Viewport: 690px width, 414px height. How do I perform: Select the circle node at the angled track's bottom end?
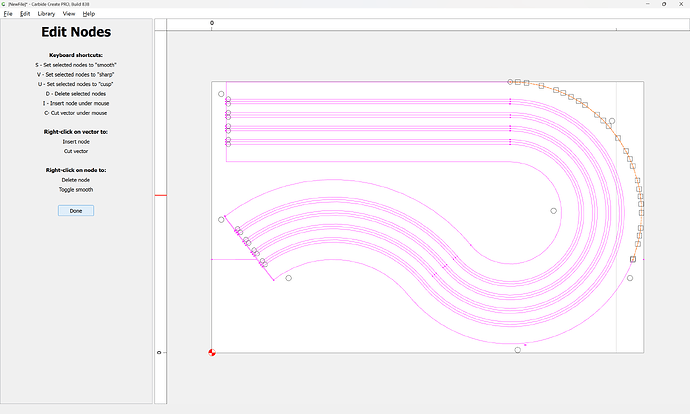click(x=288, y=277)
